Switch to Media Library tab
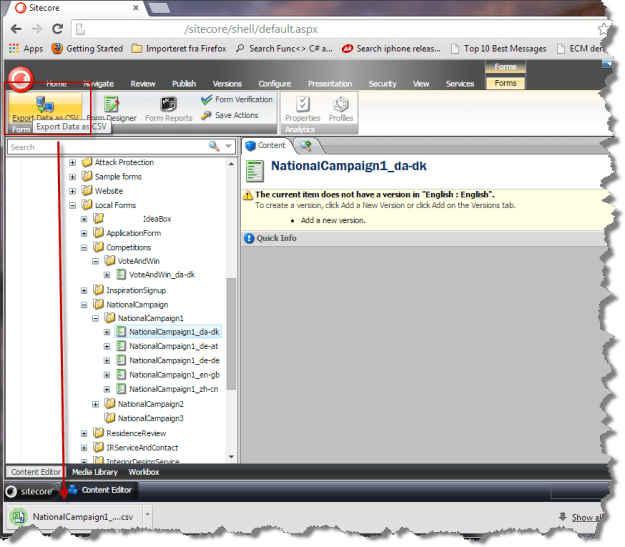The height and width of the screenshot is (547, 625). 95,472
